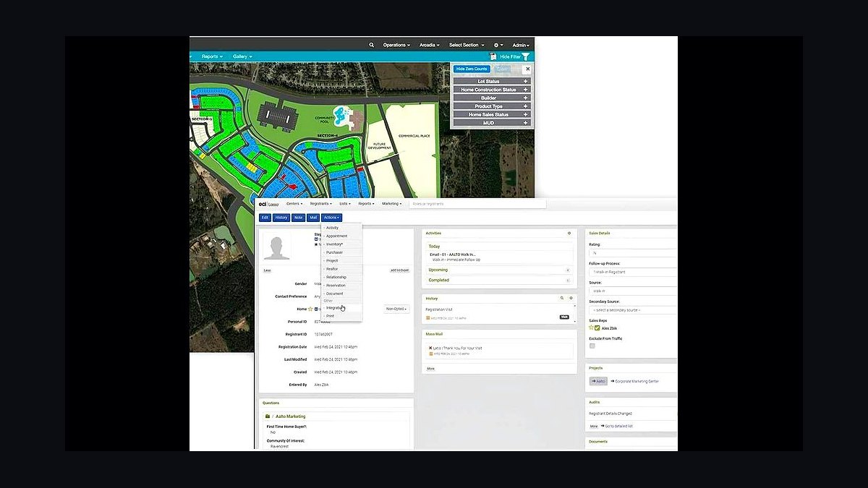Toggle the Actions dropdown button
868x488 pixels.
[332, 218]
